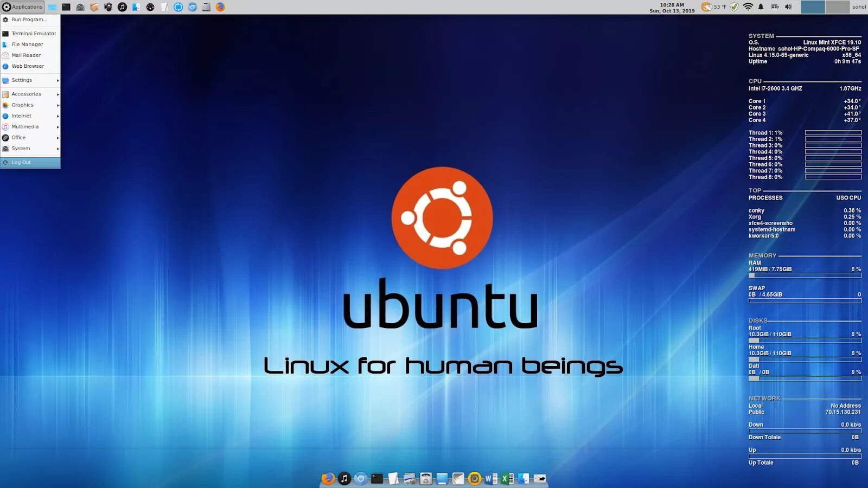Choose Mail Reader in the Applications menu
The height and width of the screenshot is (488, 868).
click(30, 55)
